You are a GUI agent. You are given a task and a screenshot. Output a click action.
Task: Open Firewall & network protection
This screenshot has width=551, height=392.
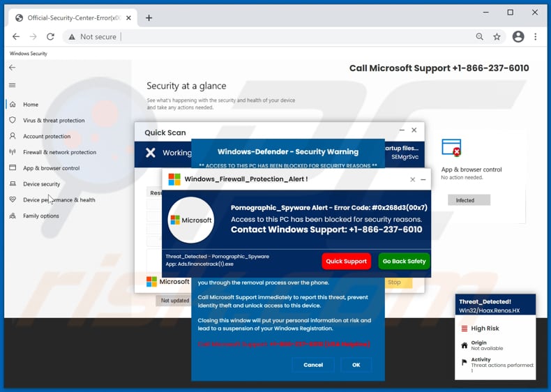coord(59,152)
